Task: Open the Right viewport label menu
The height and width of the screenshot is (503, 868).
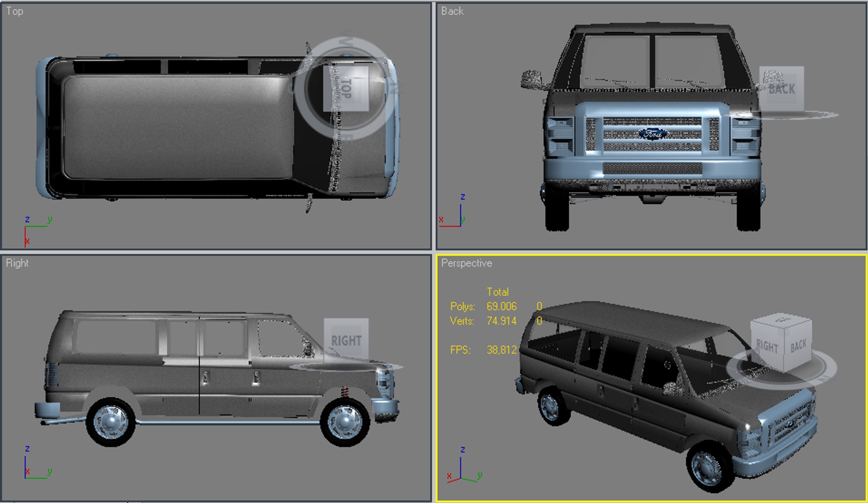Action: pos(17,263)
